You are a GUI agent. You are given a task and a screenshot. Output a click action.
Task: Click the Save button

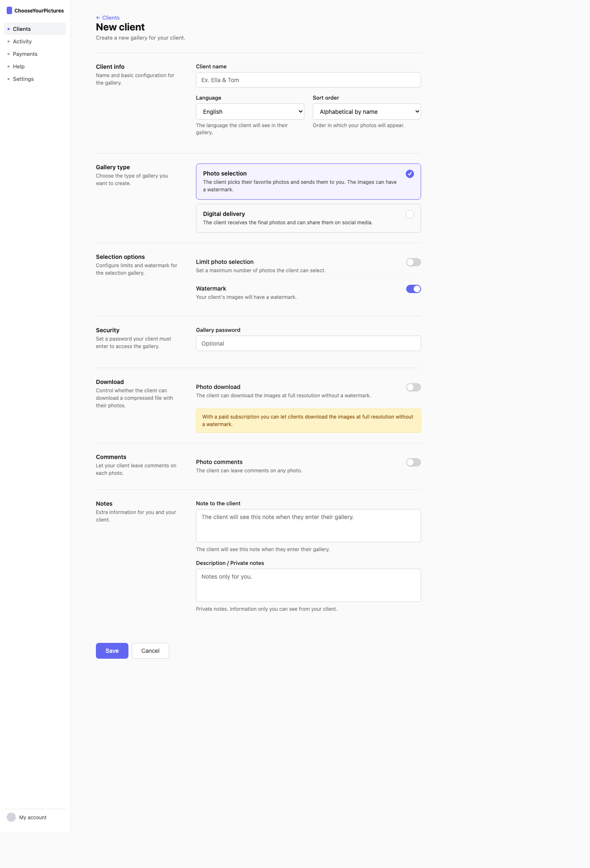[x=112, y=651]
